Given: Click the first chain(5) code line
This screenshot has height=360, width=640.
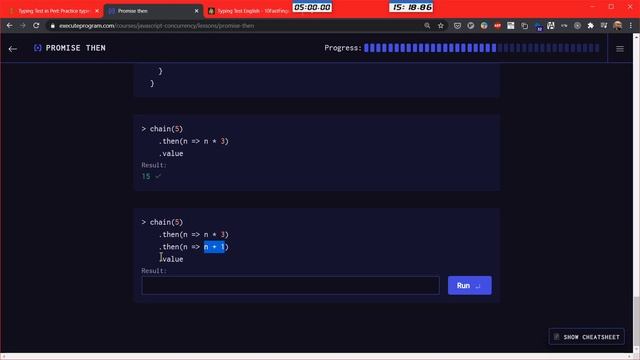Looking at the screenshot, I should click(x=166, y=129).
